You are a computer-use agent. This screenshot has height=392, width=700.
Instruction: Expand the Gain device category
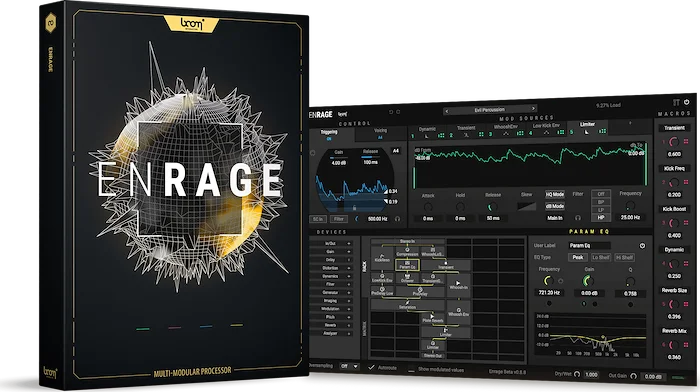[x=331, y=252]
